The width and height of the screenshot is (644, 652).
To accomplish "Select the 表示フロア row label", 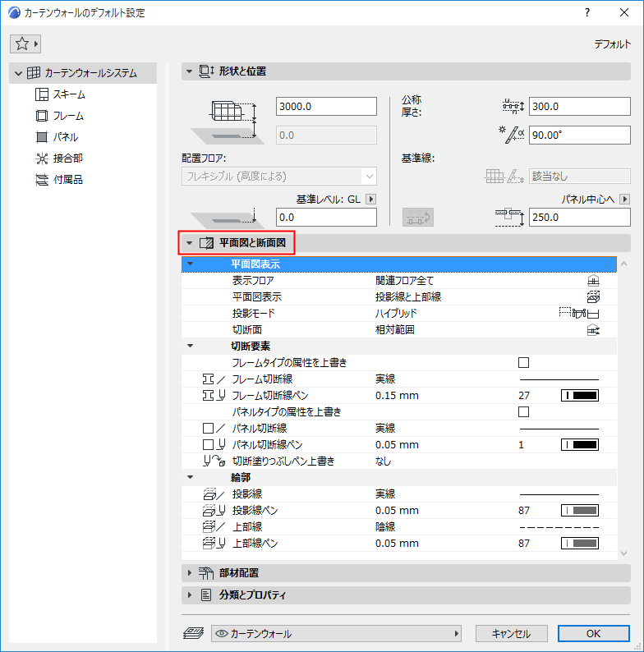I will click(253, 281).
